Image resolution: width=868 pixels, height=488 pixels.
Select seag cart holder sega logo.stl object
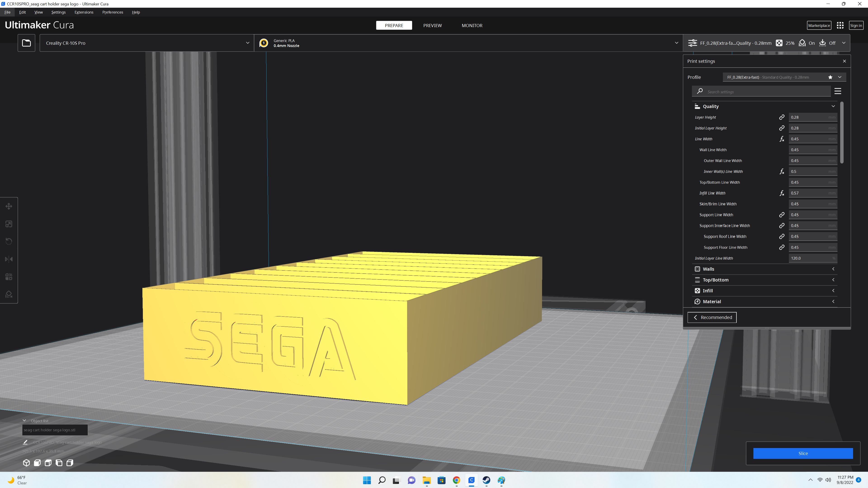[x=55, y=430]
